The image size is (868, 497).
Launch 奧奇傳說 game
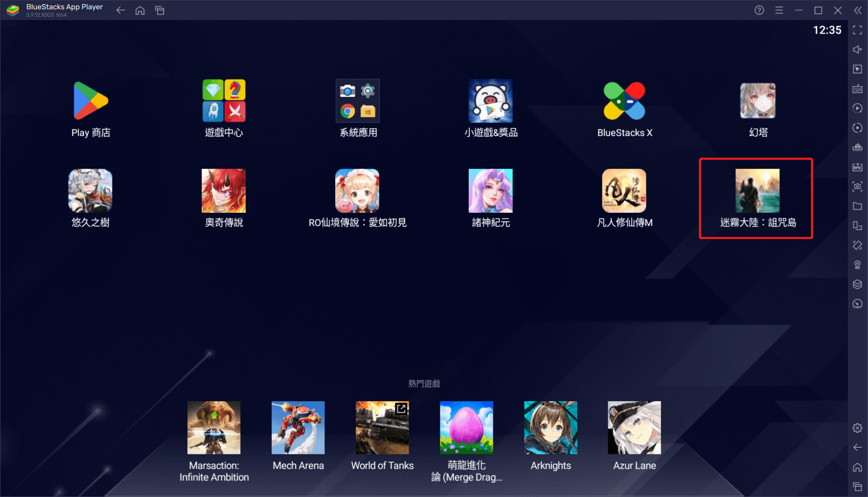[224, 191]
